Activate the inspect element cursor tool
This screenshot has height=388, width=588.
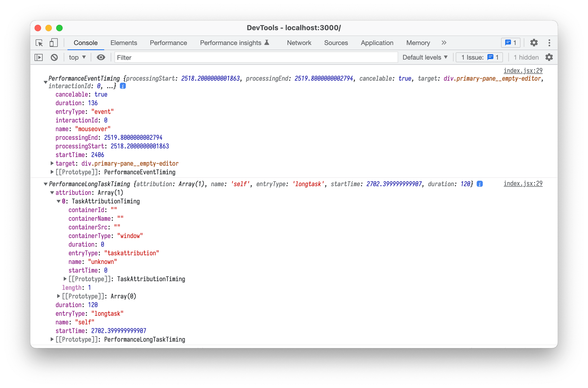click(x=40, y=43)
